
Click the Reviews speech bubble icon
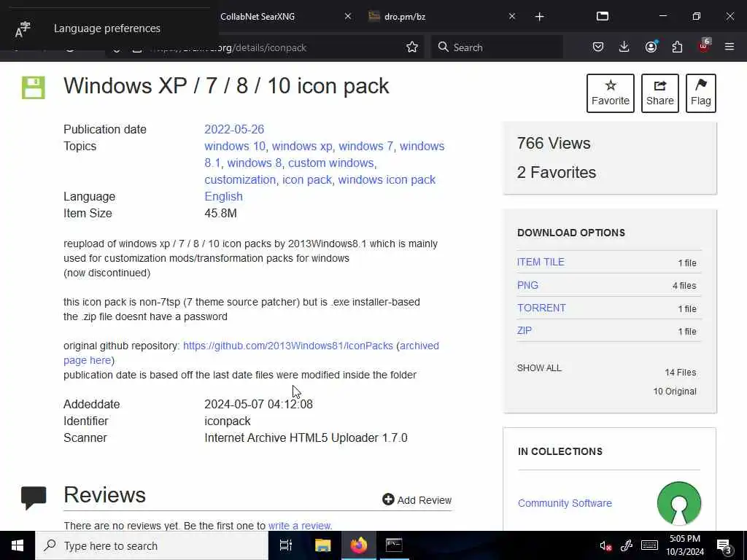(34, 498)
